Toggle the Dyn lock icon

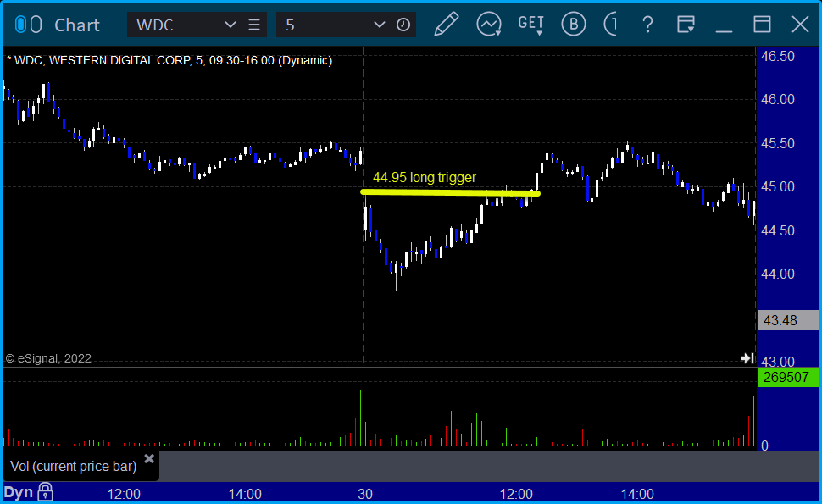[x=45, y=492]
